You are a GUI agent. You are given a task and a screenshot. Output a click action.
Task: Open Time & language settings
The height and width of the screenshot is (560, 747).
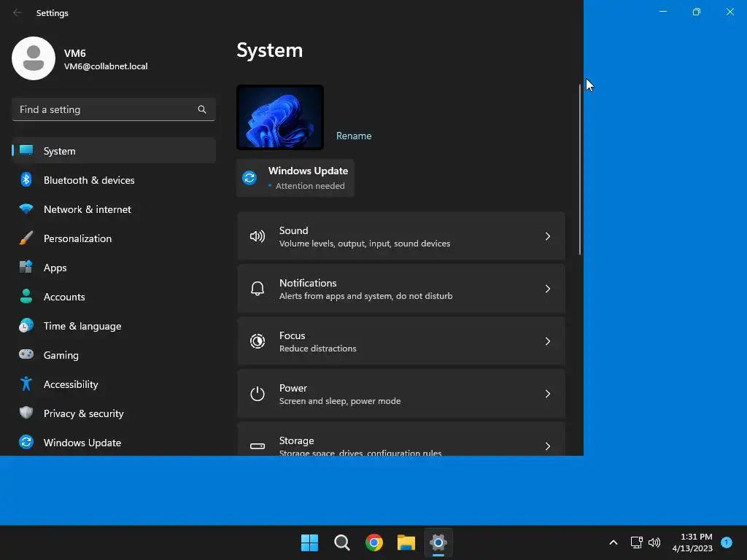click(114, 326)
